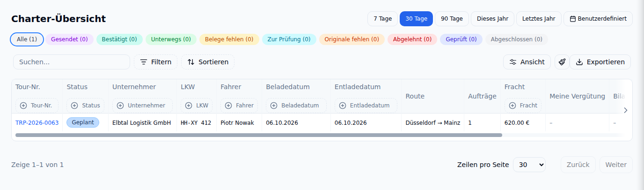The height and width of the screenshot is (190, 644).
Task: Select Dieses Jahr date range
Action: point(492,19)
